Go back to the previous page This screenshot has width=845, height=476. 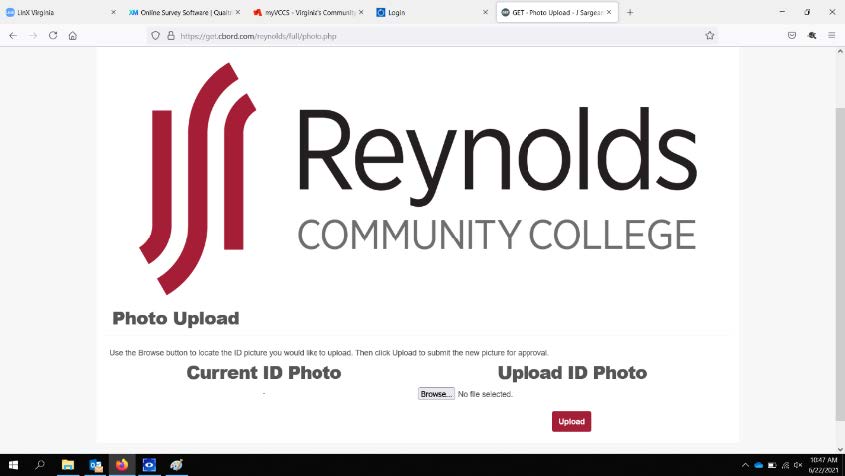coord(13,36)
